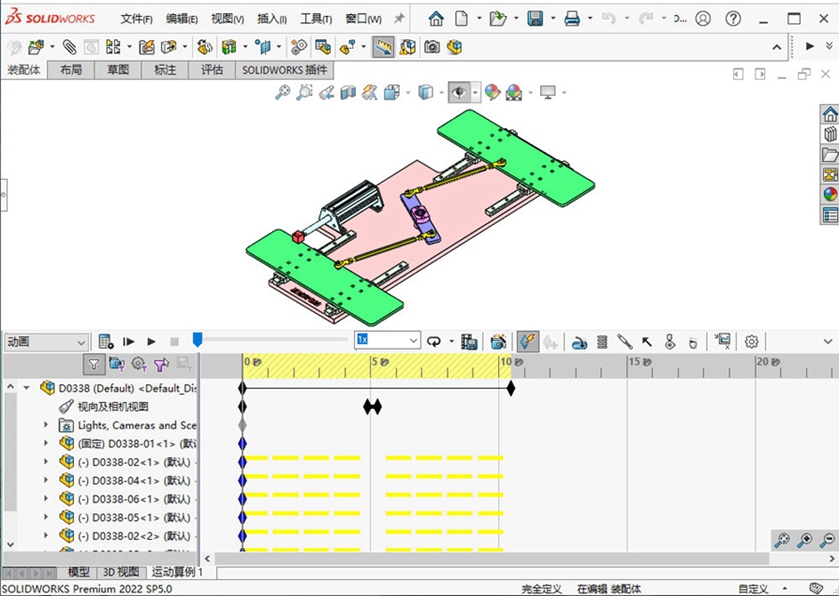Viewport: 839px width, 596px height.
Task: Click the timeline Zoom In magnifier
Action: [804, 540]
